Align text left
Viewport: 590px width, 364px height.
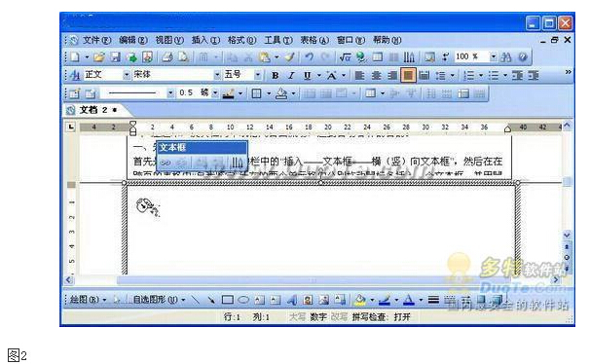pyautogui.click(x=359, y=75)
